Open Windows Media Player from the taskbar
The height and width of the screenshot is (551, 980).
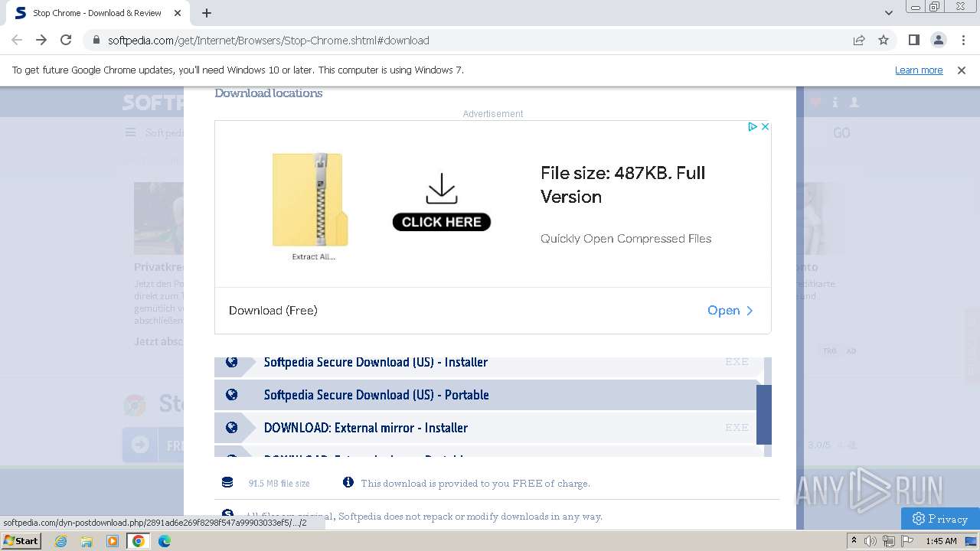click(113, 541)
